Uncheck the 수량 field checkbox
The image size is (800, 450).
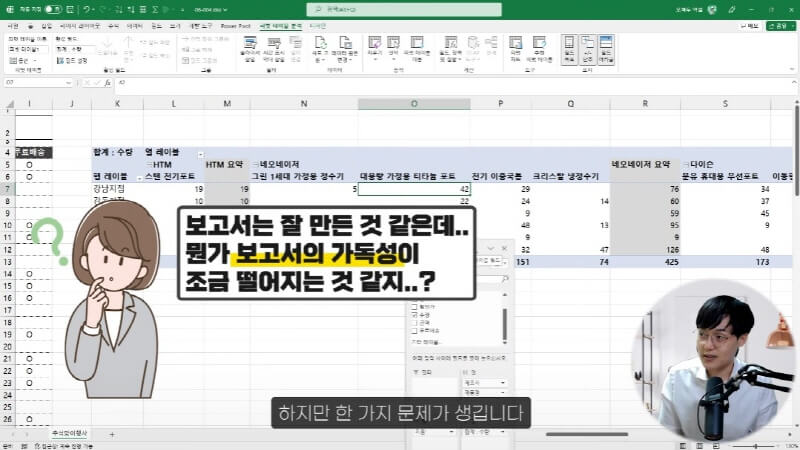click(x=414, y=315)
